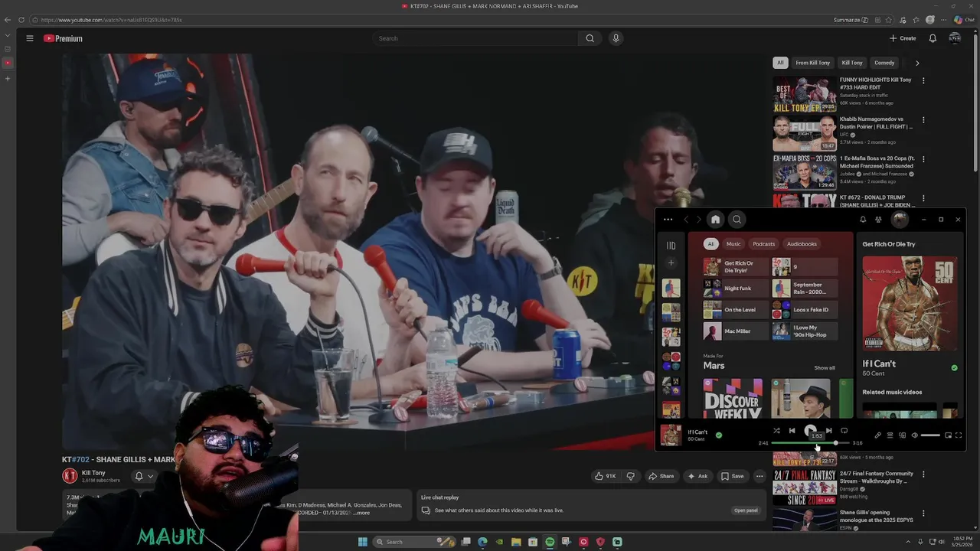Screen dimensions: 980x551
Task: Open Kill Tony channel notification bell dropdown
Action: coord(143,476)
